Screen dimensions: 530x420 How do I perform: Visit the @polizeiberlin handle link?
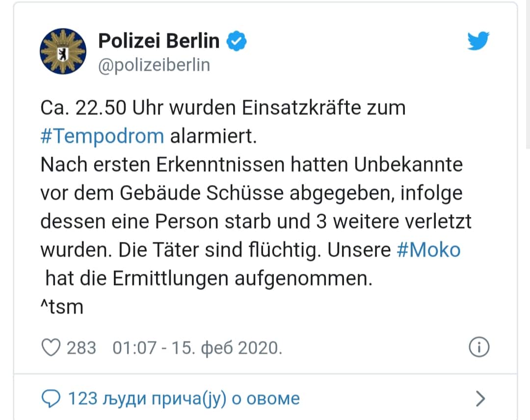tap(154, 65)
